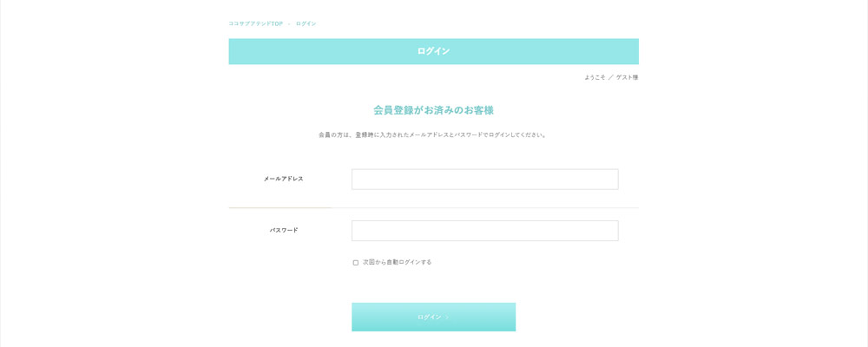Screen dimensions: 868x347
Task: Click the パスワード field label
Action: point(284,230)
